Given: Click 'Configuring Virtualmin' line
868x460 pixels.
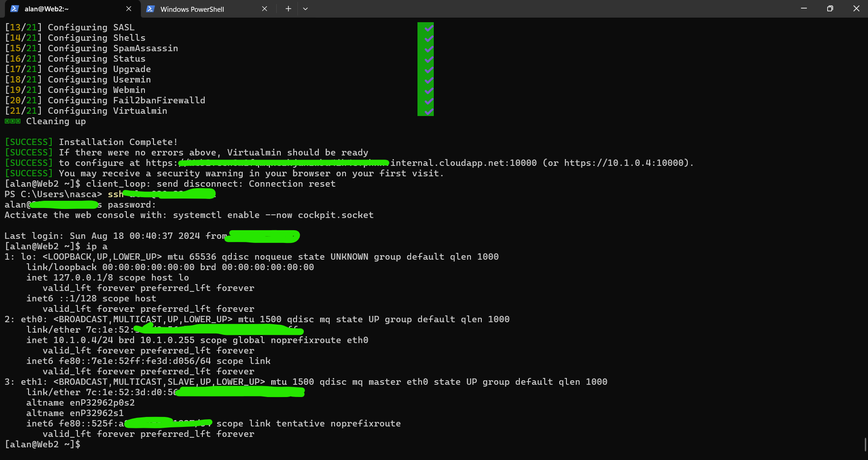Looking at the screenshot, I should click(86, 111).
